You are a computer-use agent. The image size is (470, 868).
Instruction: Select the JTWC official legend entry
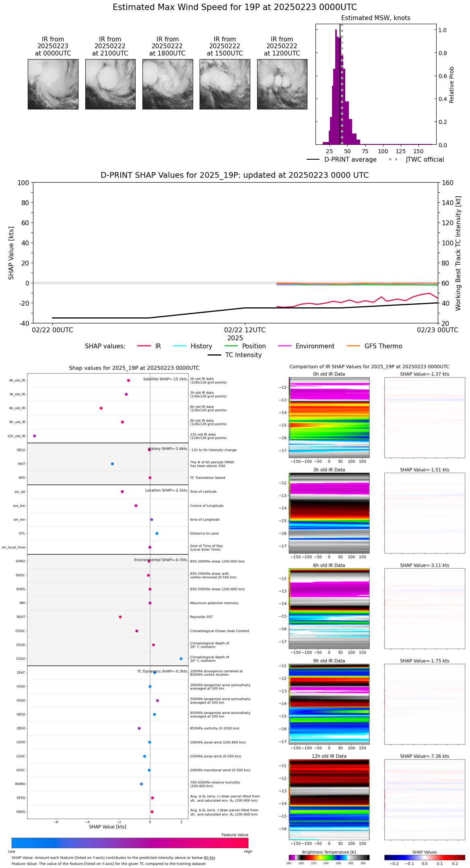416,160
